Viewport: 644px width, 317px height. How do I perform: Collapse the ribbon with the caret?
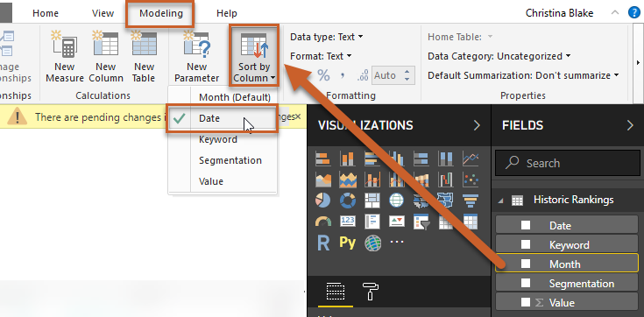point(615,13)
